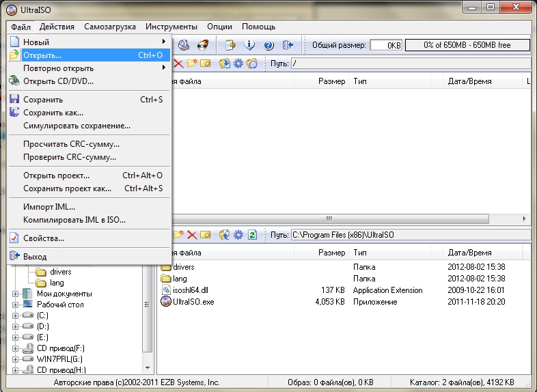Click the burn CD/DVD image icon
Viewport: 537px width, 392px height.
click(203, 45)
